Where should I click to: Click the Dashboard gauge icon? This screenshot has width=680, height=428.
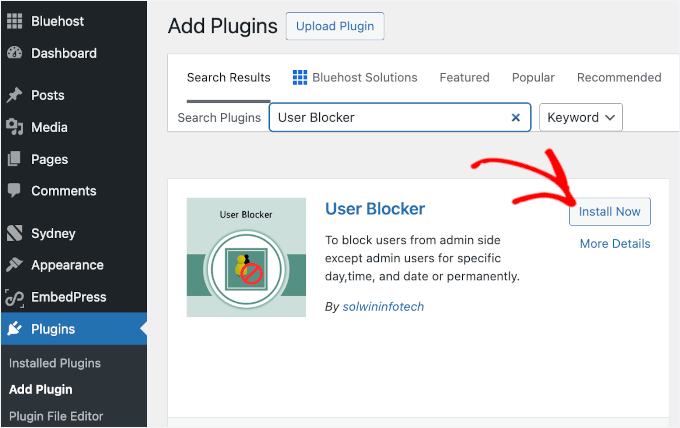coord(14,53)
